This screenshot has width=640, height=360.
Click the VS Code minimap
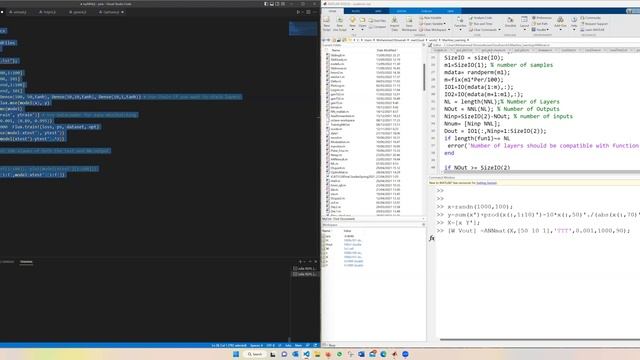coord(303,29)
